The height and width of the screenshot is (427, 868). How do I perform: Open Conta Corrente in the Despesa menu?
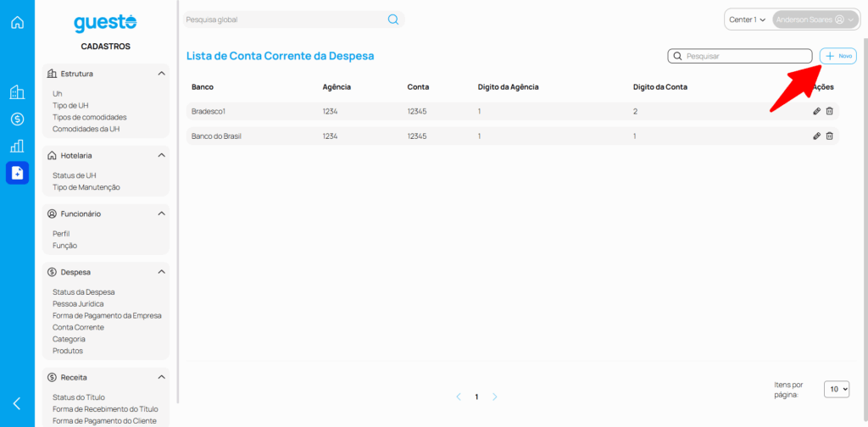(x=78, y=327)
